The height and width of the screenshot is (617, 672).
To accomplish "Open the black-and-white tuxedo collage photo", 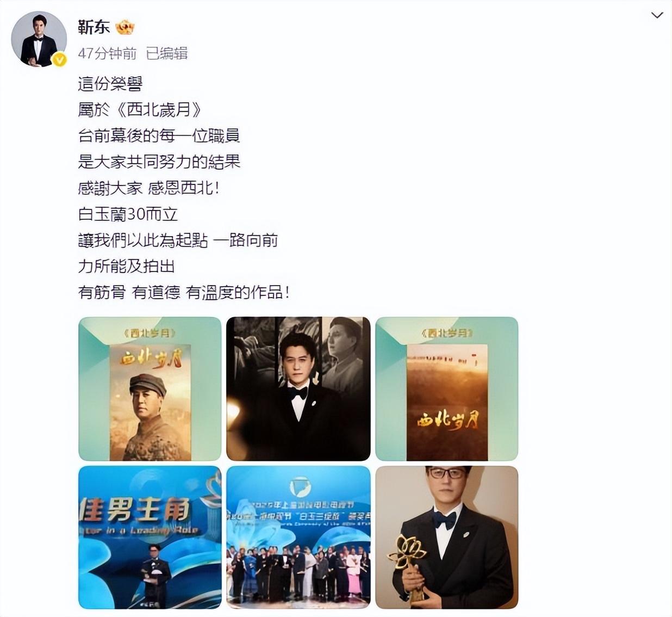I will click(298, 388).
